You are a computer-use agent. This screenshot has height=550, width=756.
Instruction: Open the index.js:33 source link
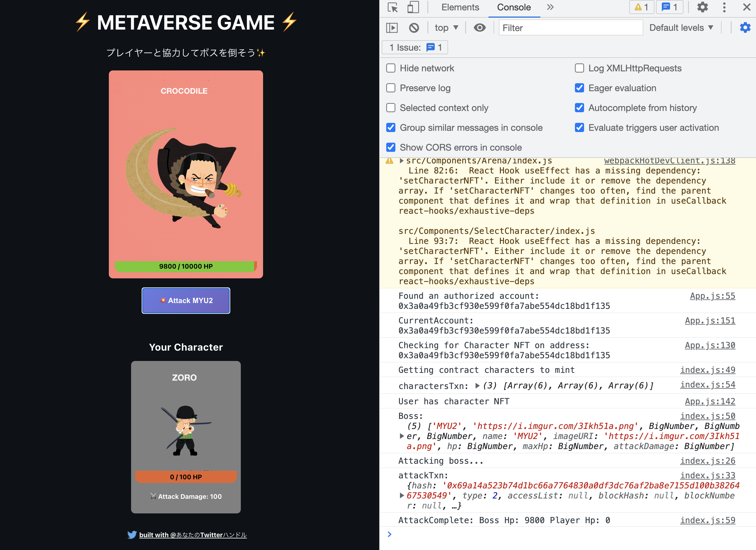tap(708, 475)
